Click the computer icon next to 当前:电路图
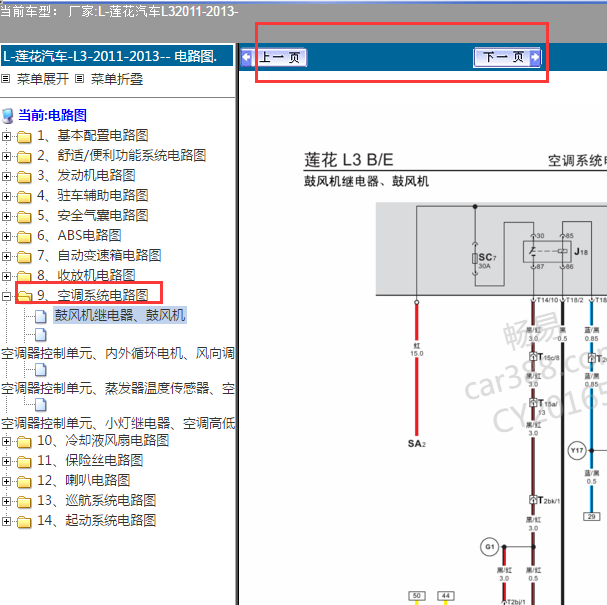 [x=8, y=116]
